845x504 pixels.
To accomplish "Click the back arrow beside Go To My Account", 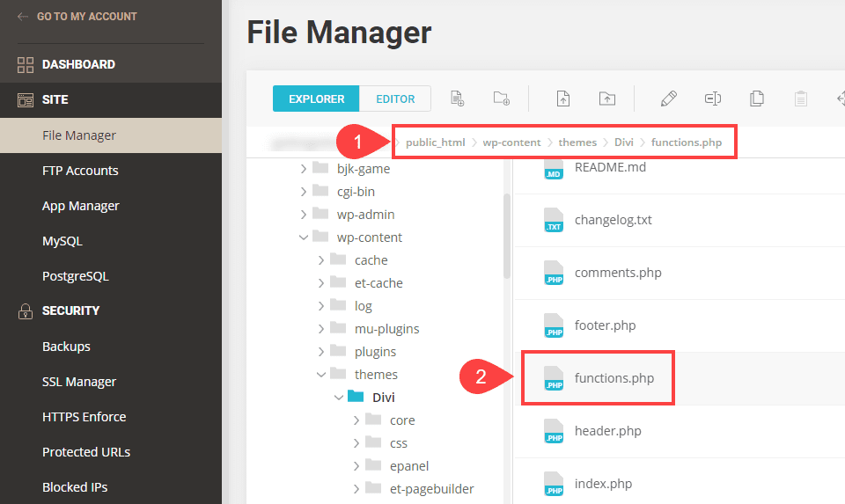I will 23,17.
